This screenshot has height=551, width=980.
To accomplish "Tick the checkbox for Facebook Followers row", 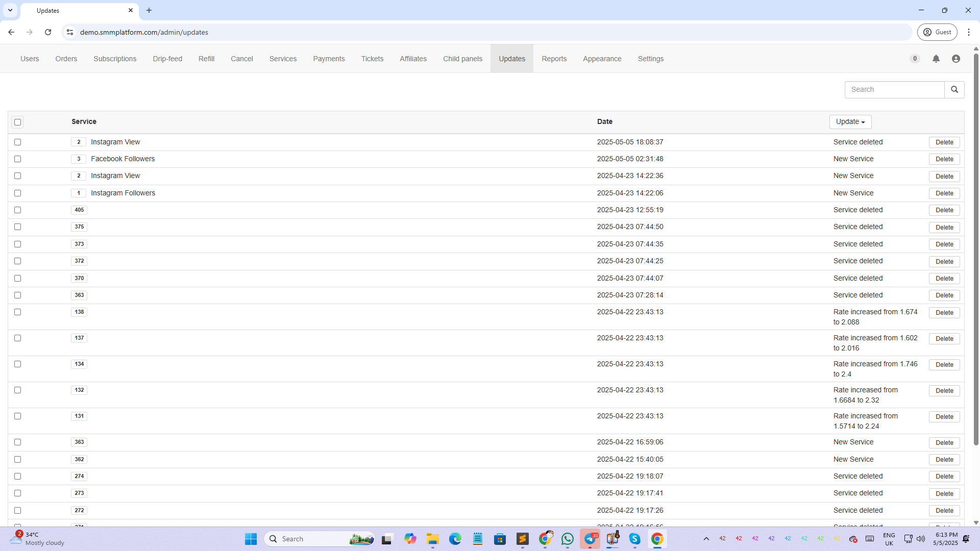I will click(x=18, y=159).
